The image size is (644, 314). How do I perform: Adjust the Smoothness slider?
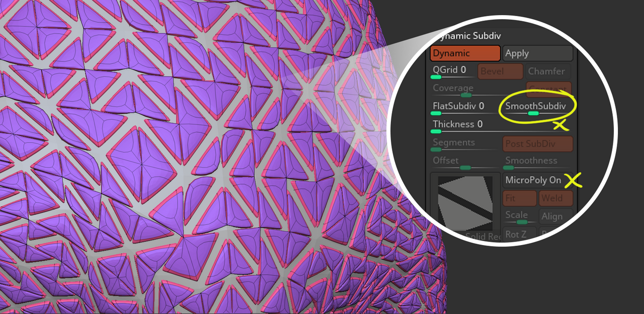(x=538, y=163)
